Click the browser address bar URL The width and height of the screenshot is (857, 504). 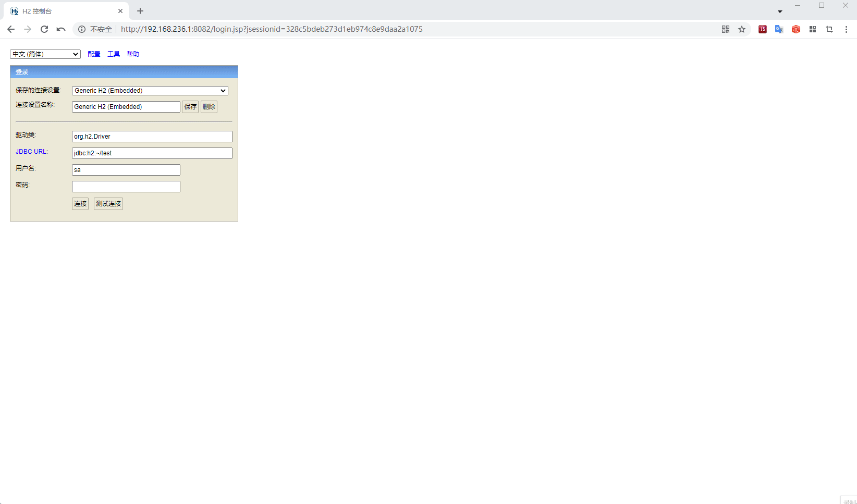tap(272, 29)
